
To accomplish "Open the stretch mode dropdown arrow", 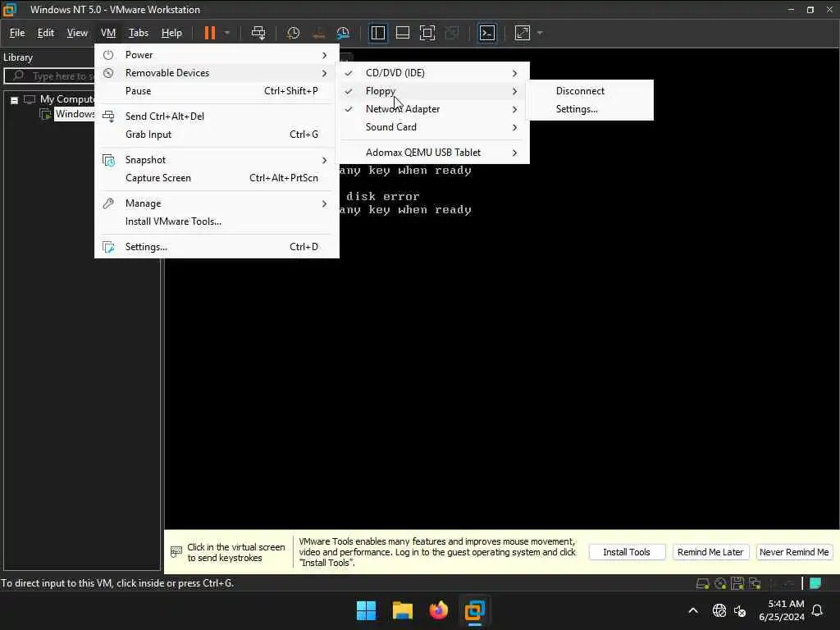I will (x=540, y=33).
